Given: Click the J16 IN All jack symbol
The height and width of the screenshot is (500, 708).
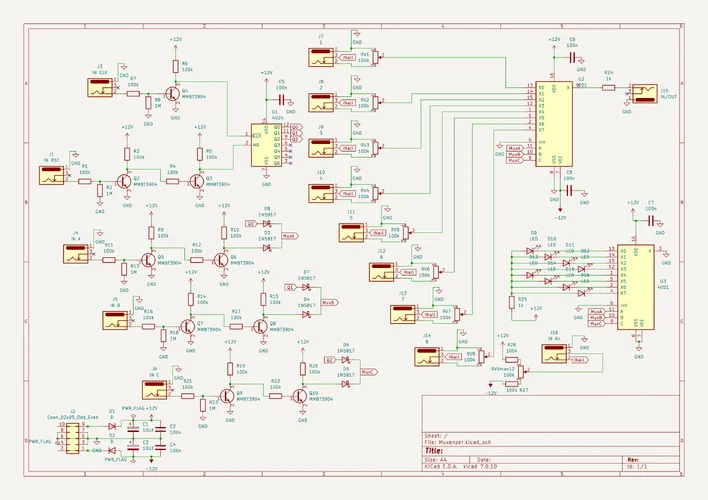Looking at the screenshot, I should 554,354.
